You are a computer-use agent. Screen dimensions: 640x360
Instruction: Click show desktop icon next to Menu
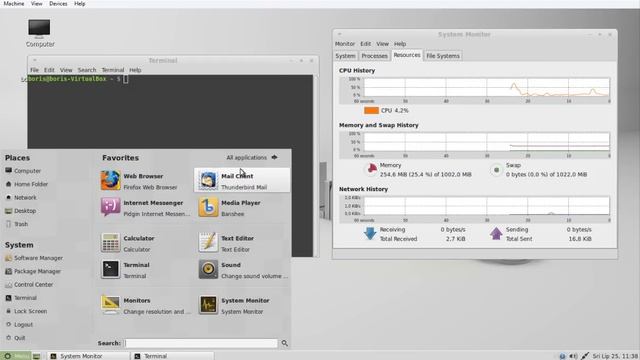pos(37,356)
